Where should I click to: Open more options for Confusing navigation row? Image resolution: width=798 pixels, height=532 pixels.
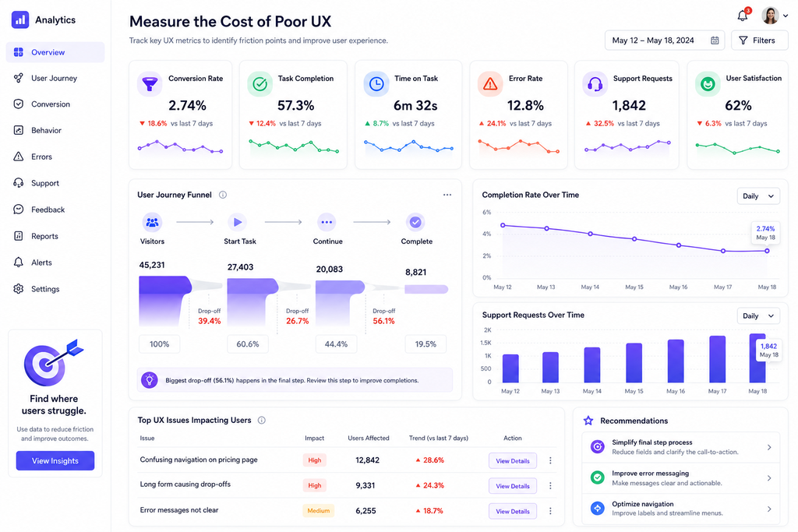coord(550,461)
